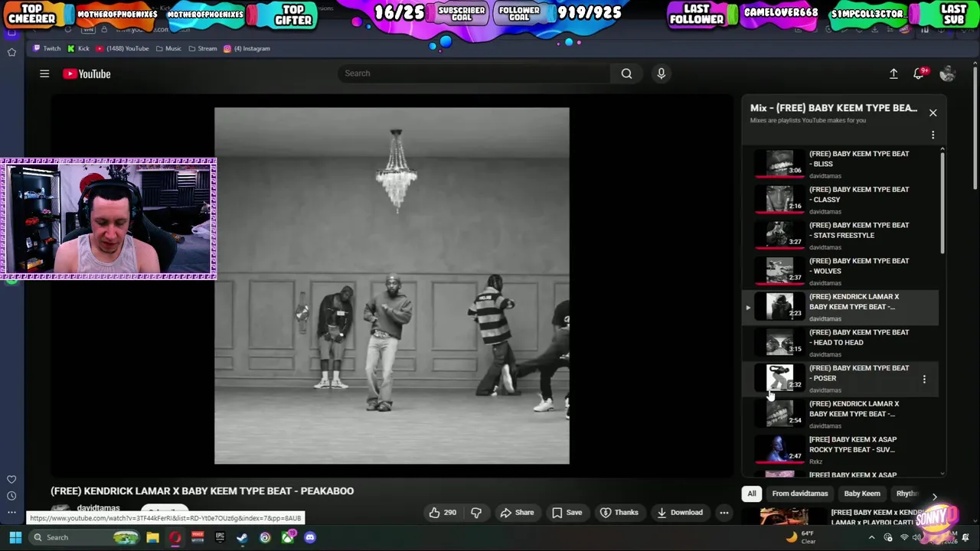Play WOLVES type beat from playlist
This screenshot has height=551, width=980.
842,271
